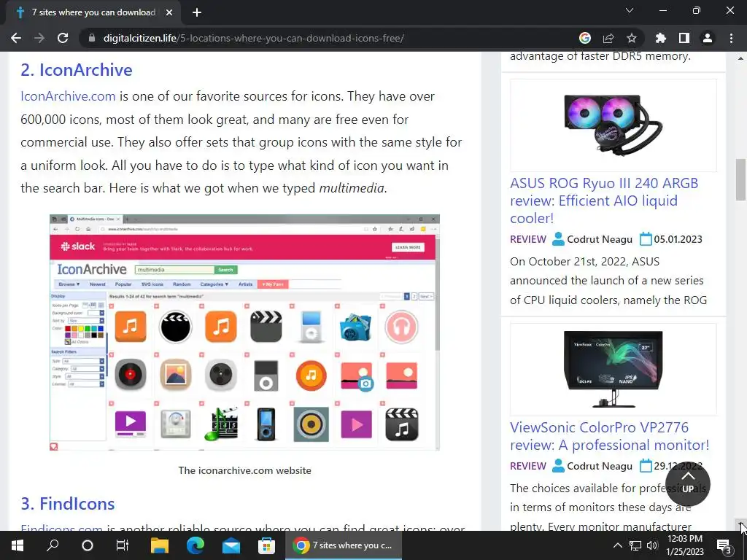The image size is (747, 560).
Task: Open the notification center icon
Action: [724, 545]
